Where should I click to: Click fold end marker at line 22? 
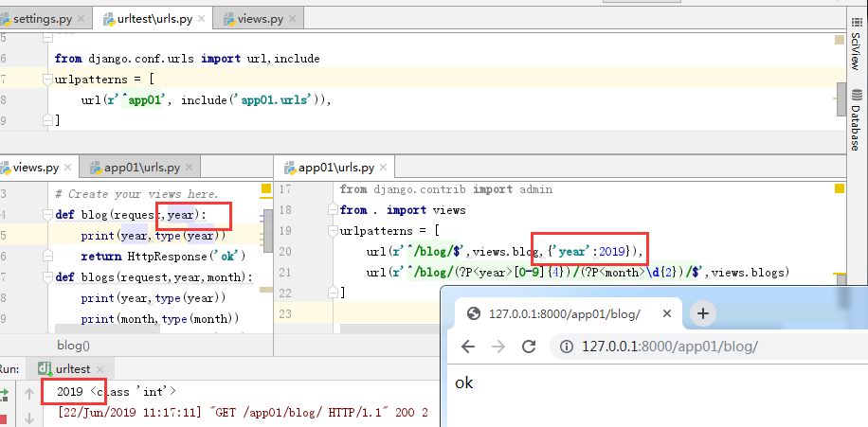point(333,292)
